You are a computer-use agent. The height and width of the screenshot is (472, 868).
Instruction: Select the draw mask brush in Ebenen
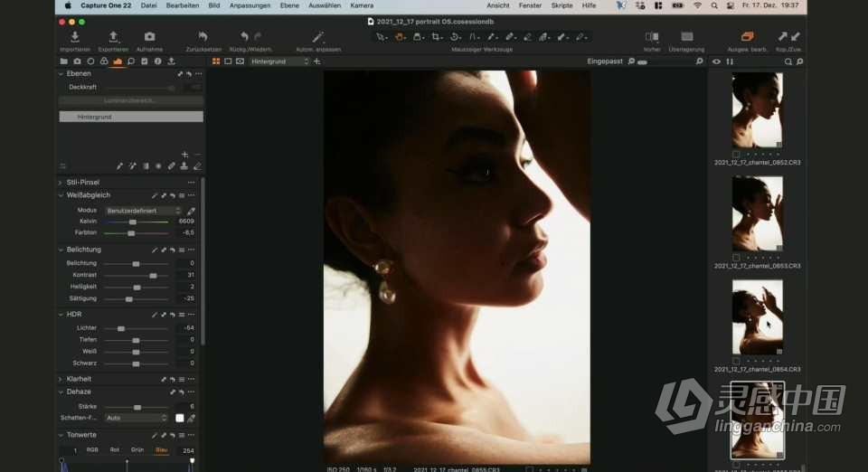pos(119,166)
